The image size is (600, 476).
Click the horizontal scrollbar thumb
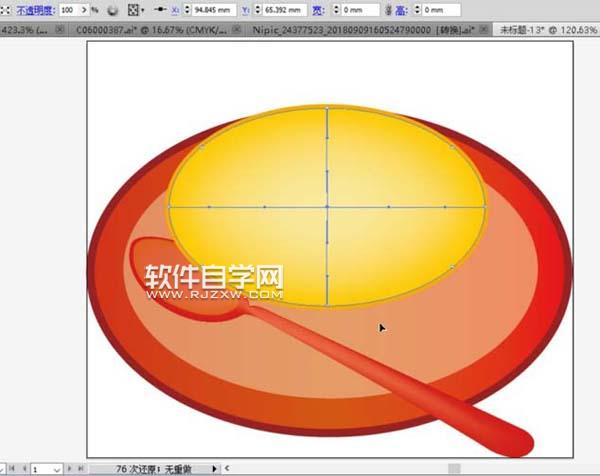tap(454, 469)
